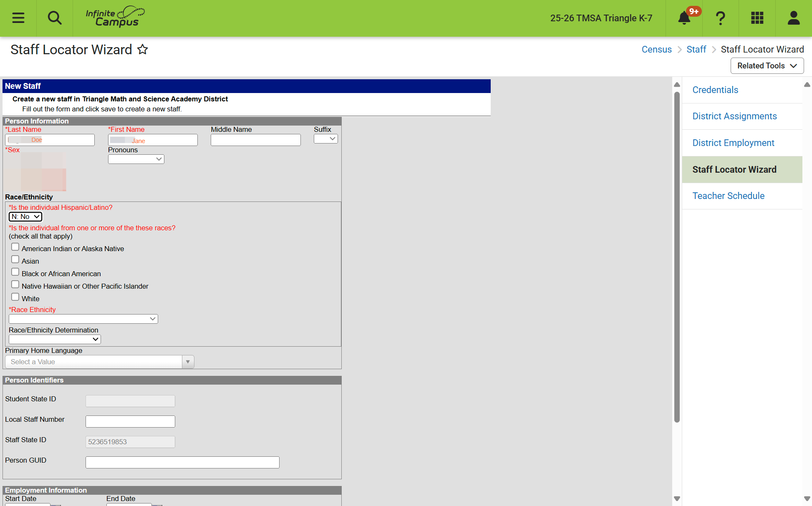Check Black or African American

point(15,272)
